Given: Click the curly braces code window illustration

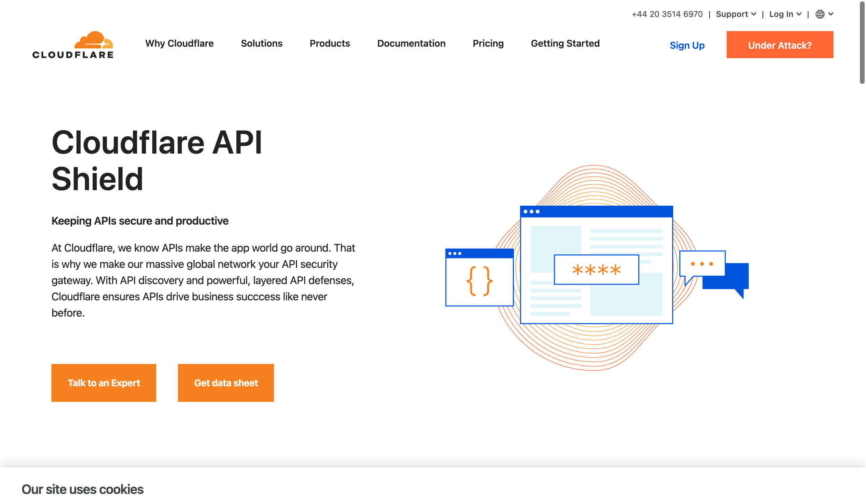Looking at the screenshot, I should (479, 280).
